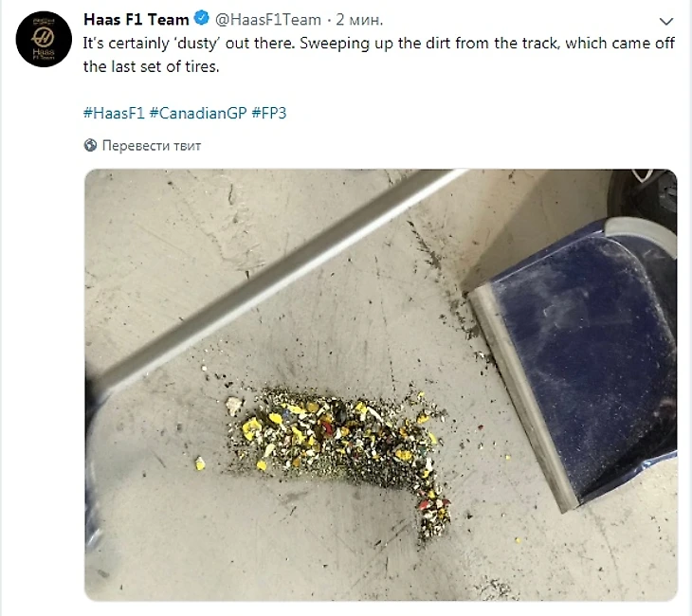Viewport: 692px width, 616px height.
Task: Open the #CanadianGP hashtag
Action: (198, 113)
